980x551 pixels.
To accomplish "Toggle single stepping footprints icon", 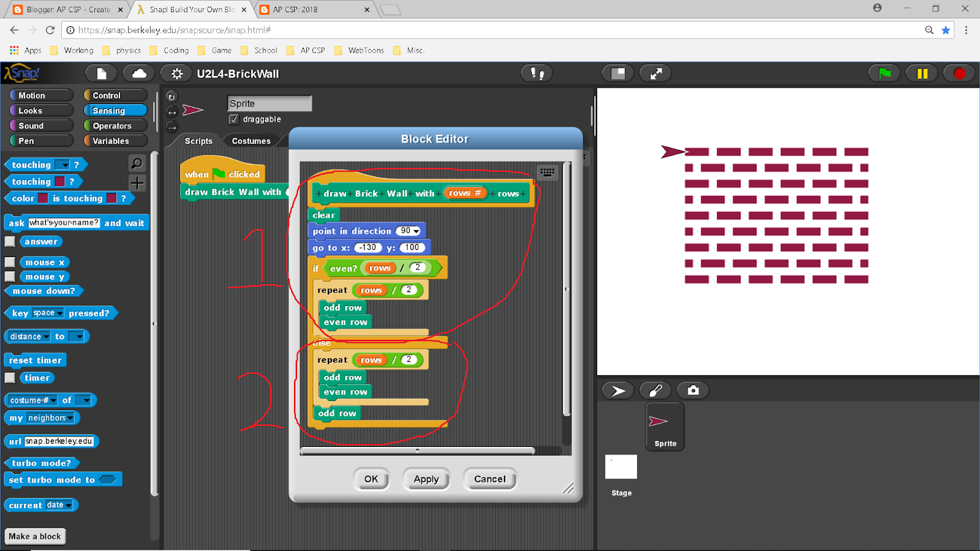I will [x=537, y=73].
